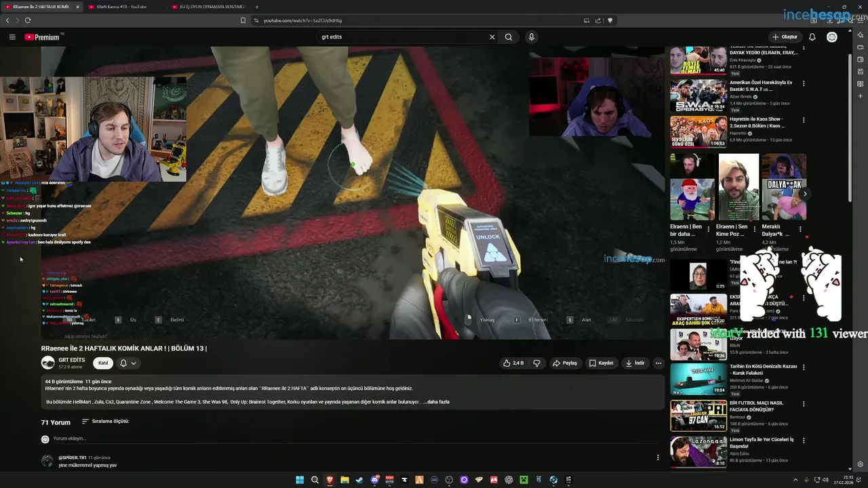Image resolution: width=868 pixels, height=488 pixels.
Task: Open options for 'Tarihin En Kötü Denizaltı' video
Action: pyautogui.click(x=804, y=368)
